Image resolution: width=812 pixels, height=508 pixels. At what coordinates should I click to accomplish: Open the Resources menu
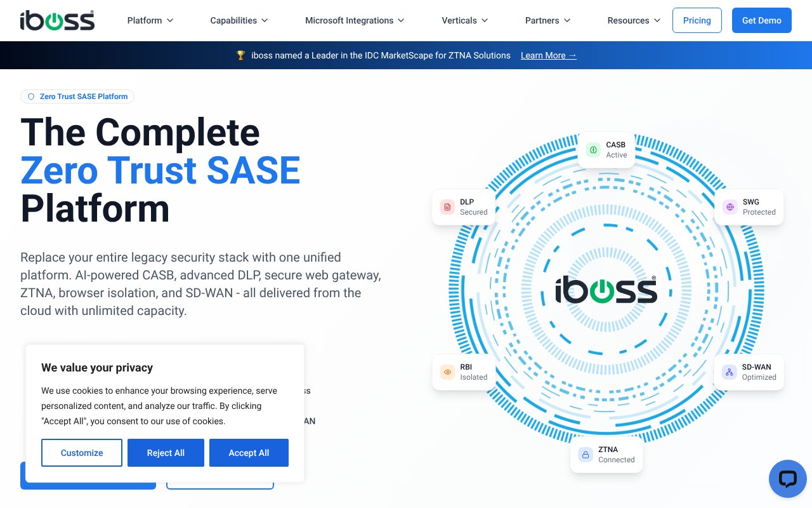pyautogui.click(x=632, y=20)
